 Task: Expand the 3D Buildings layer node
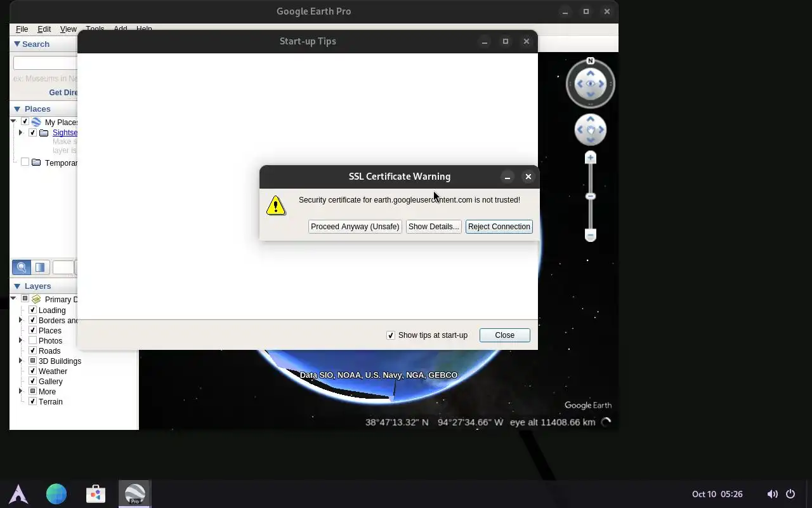(x=21, y=361)
